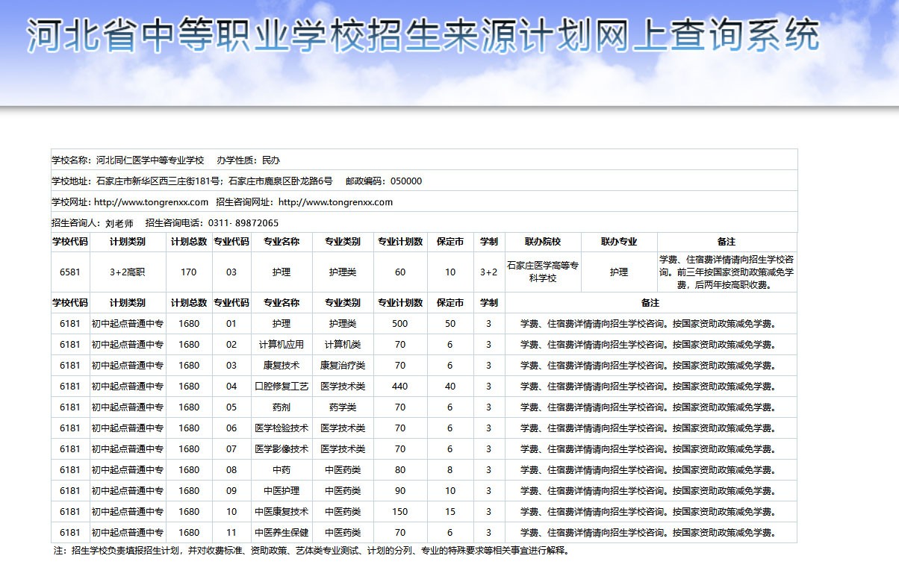Select the 中医养生保健 major cell
Screen dimensions: 899x588
pyautogui.click(x=281, y=533)
